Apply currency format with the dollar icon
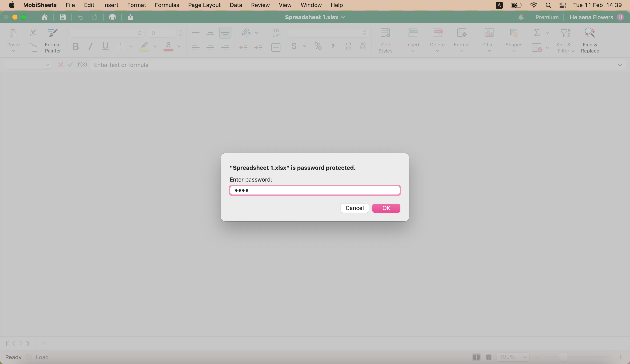This screenshot has width=630, height=364. 294,47
